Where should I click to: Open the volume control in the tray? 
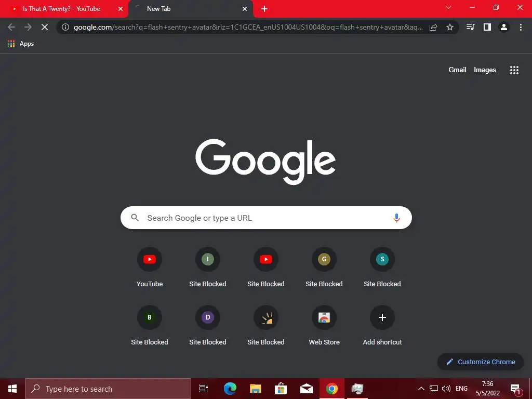point(446,389)
